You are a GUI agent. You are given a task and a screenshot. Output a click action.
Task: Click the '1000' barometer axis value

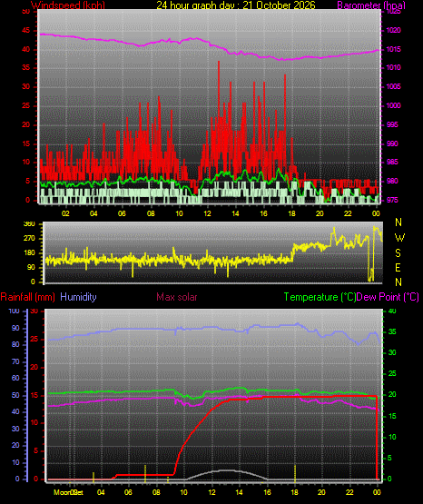tap(392, 105)
